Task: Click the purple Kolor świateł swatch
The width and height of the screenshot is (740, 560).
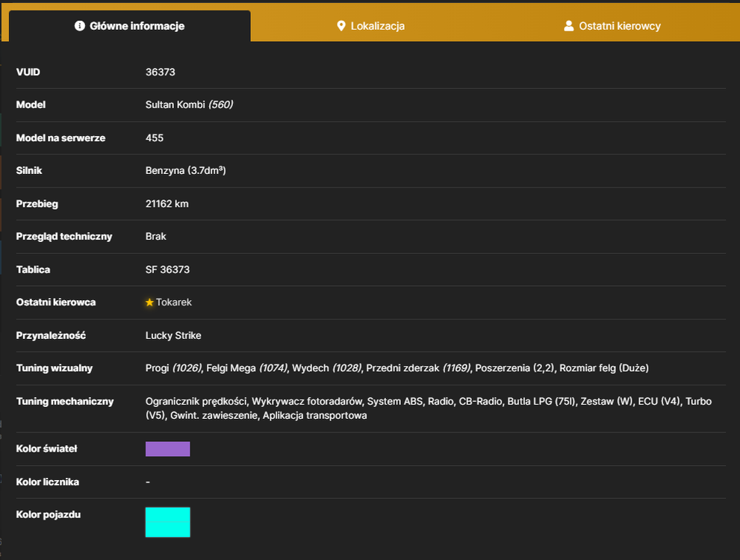Action: click(167, 449)
